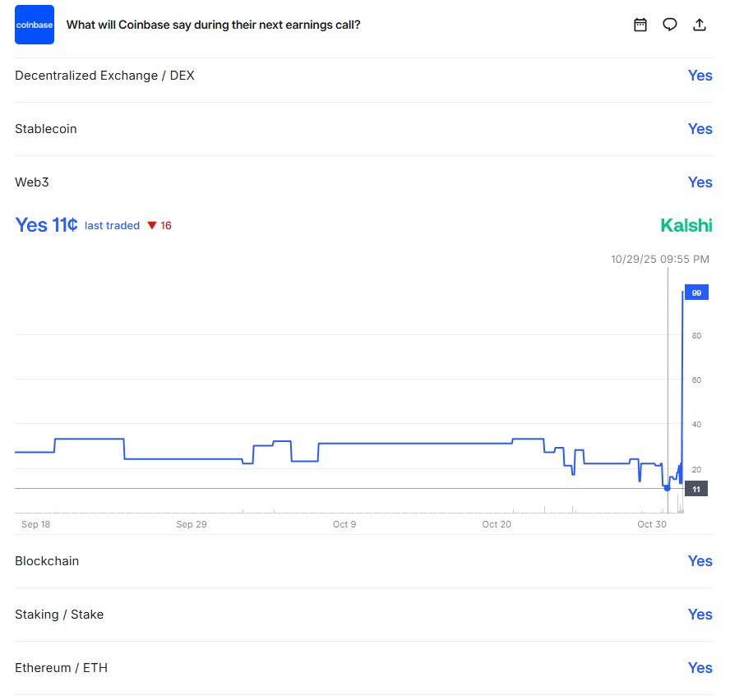
Task: Click the red down-triangle price change indicator
Action: pyautogui.click(x=152, y=226)
